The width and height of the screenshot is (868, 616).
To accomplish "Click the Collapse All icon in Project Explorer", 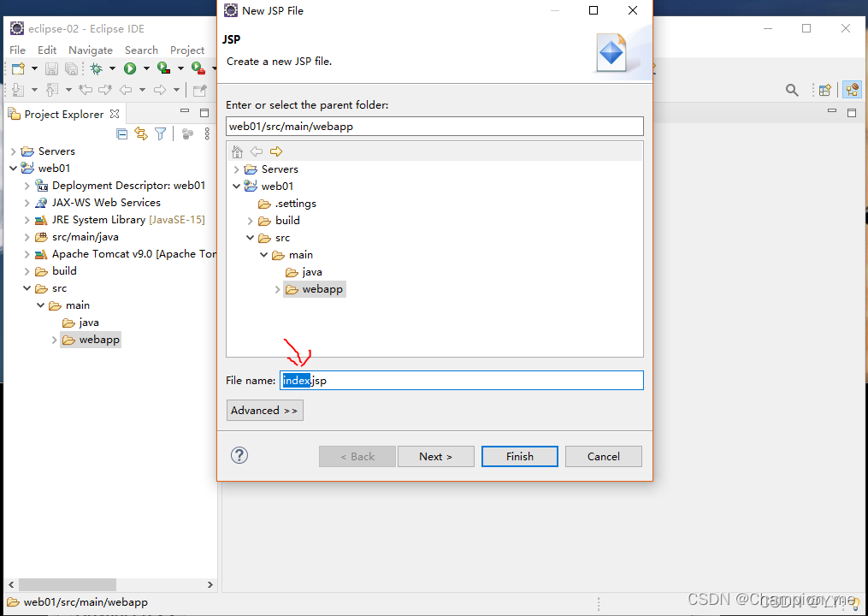I will (121, 133).
